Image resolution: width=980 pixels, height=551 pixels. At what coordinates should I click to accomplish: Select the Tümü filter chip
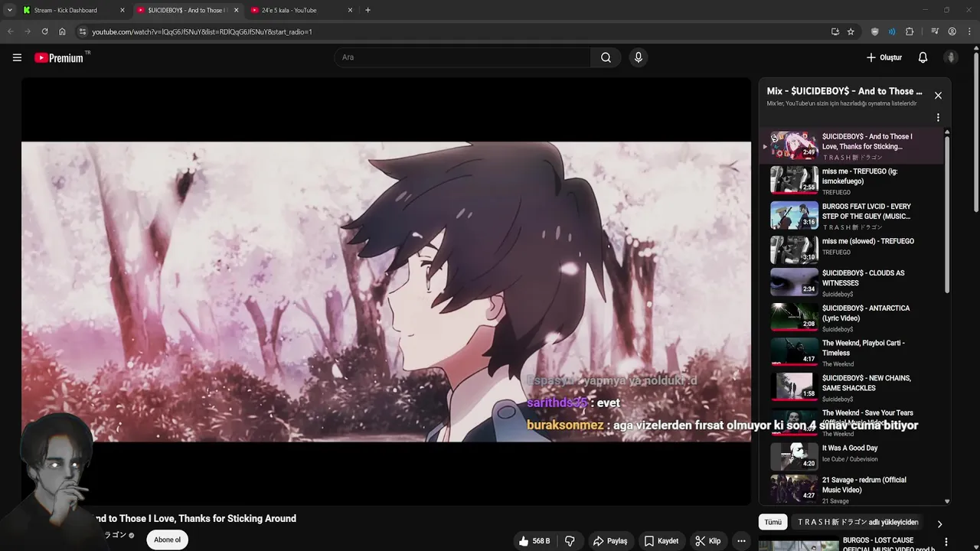click(x=773, y=522)
